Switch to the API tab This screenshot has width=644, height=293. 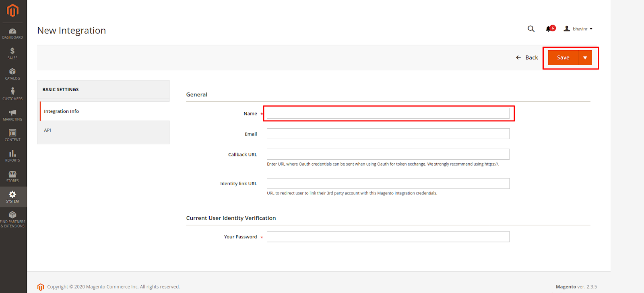103,130
